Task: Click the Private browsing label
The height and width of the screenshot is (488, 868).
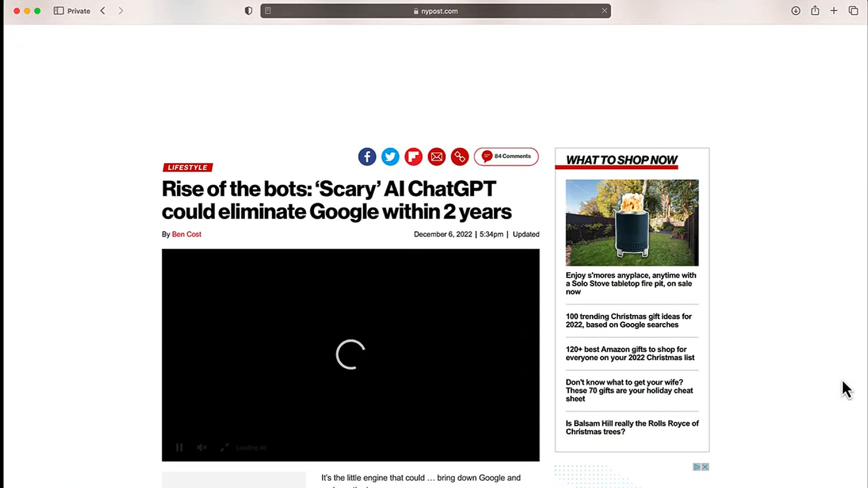Action: pos(79,11)
